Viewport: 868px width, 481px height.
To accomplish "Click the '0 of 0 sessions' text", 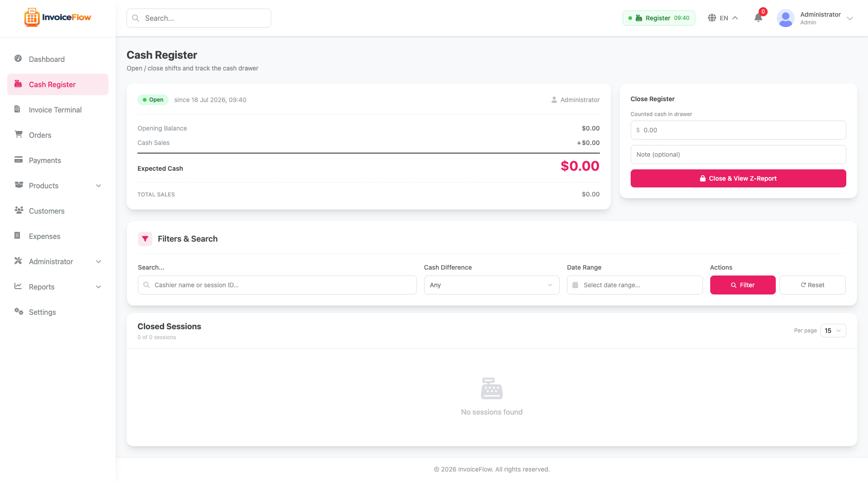I will pos(157,337).
